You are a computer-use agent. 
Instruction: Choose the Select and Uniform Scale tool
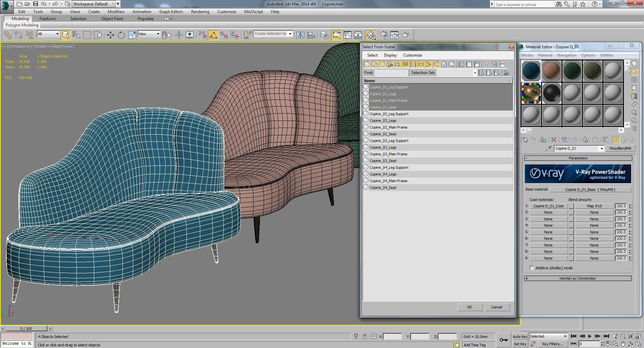pyautogui.click(x=132, y=35)
